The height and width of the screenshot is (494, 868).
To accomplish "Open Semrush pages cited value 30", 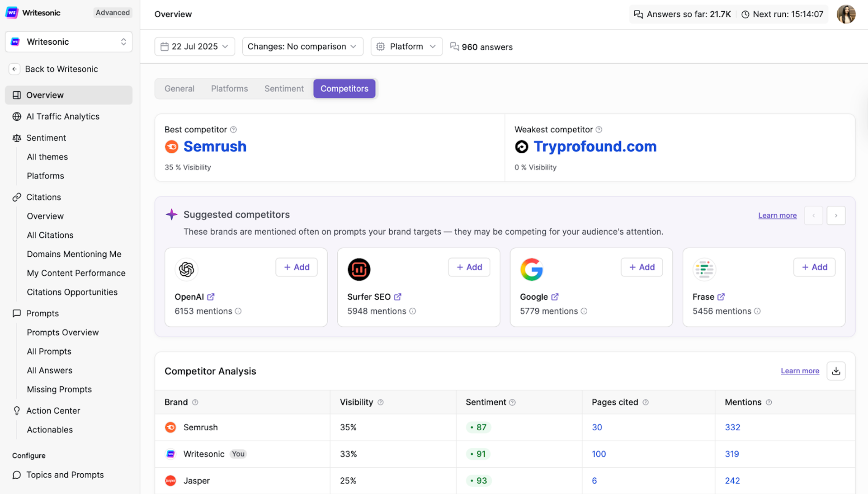I will [x=597, y=428].
